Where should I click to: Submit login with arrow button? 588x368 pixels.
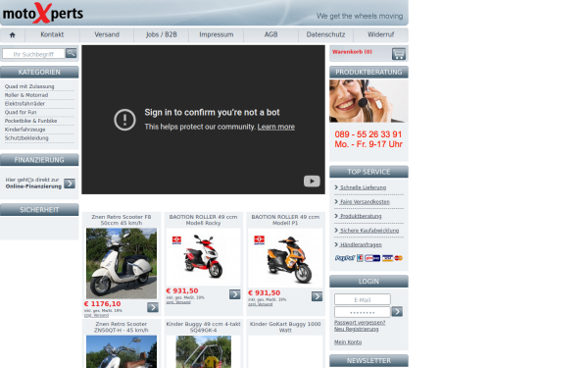(x=397, y=311)
